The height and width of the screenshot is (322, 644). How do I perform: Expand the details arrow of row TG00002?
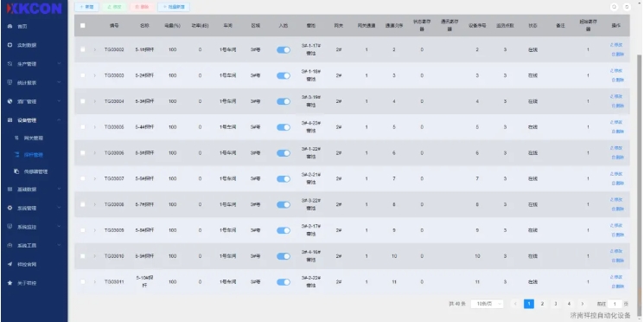point(94,49)
